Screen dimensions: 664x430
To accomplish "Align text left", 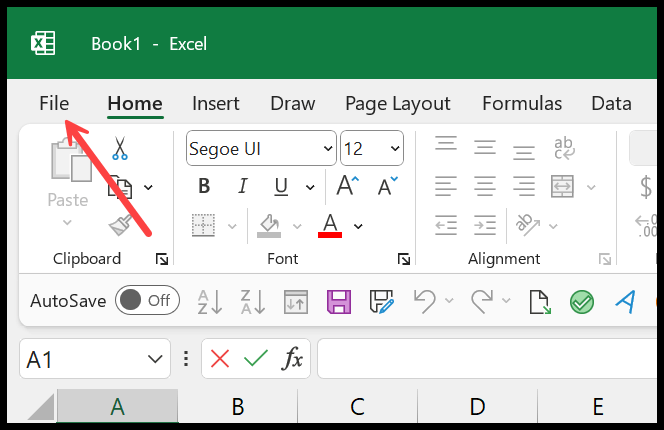I will click(445, 186).
